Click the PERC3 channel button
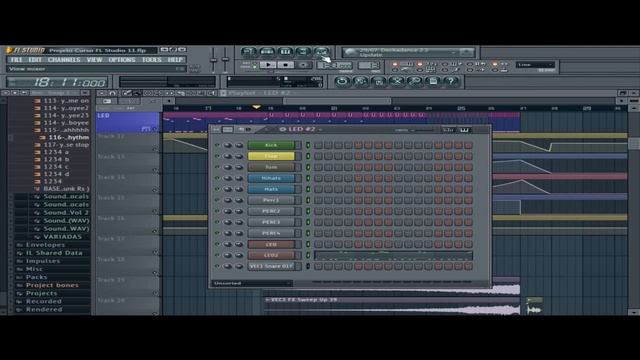 click(271, 222)
